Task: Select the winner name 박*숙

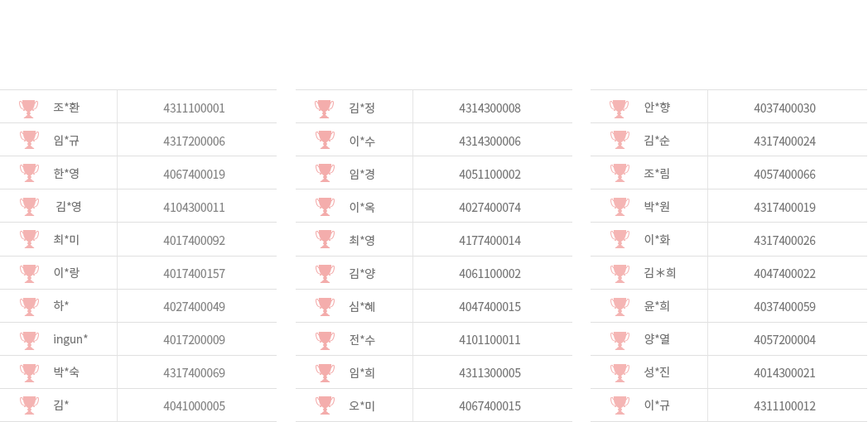Action: tap(66, 372)
